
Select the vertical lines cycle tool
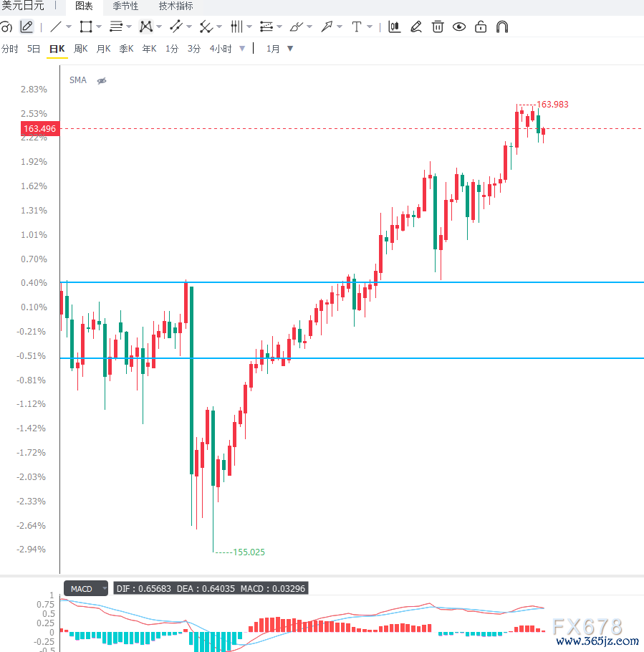click(x=236, y=27)
